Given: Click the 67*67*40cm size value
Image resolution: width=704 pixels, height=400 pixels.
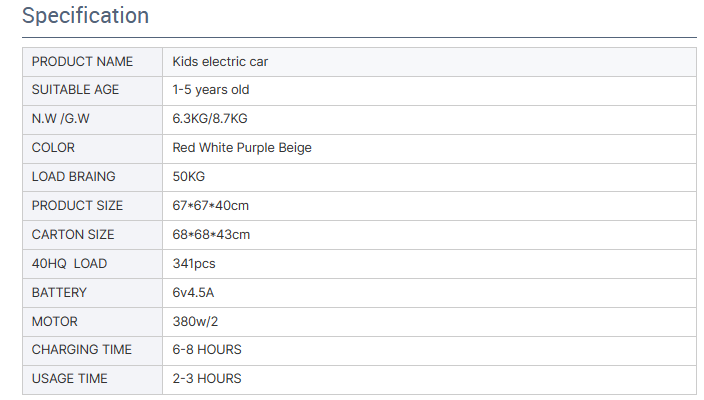Looking at the screenshot, I should pyautogui.click(x=211, y=206).
